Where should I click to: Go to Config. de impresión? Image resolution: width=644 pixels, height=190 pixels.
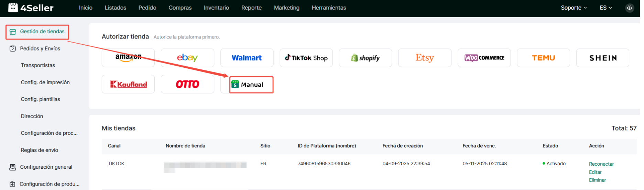pyautogui.click(x=45, y=82)
